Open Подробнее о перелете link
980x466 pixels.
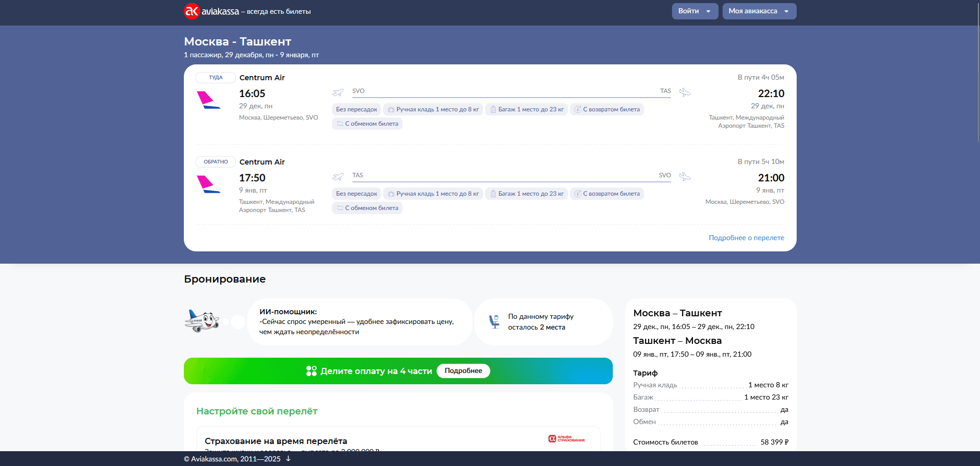[746, 238]
